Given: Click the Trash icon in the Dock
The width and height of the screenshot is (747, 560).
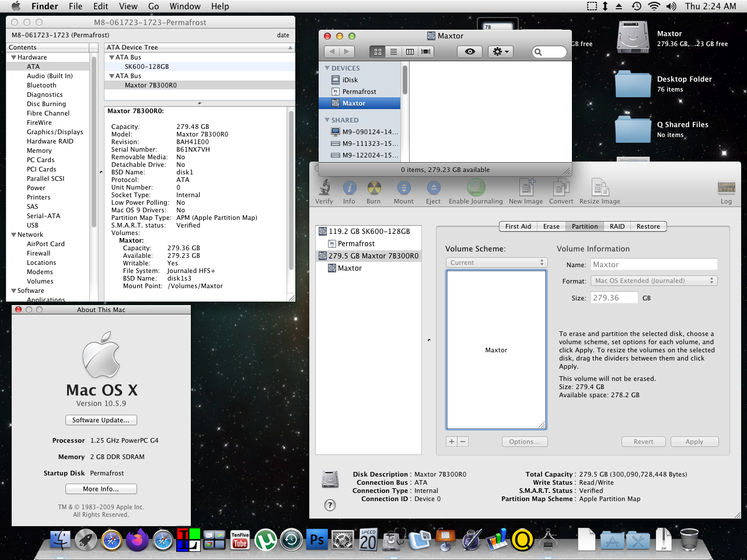Looking at the screenshot, I should pos(689,540).
